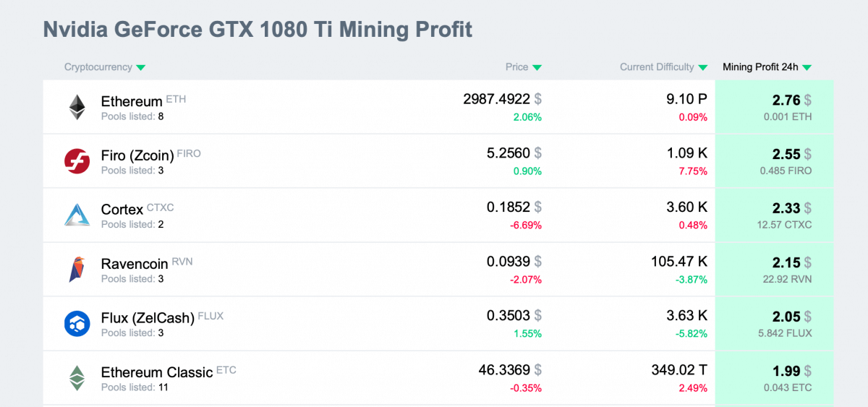Sort by Cryptocurrency column arrow

pyautogui.click(x=141, y=68)
